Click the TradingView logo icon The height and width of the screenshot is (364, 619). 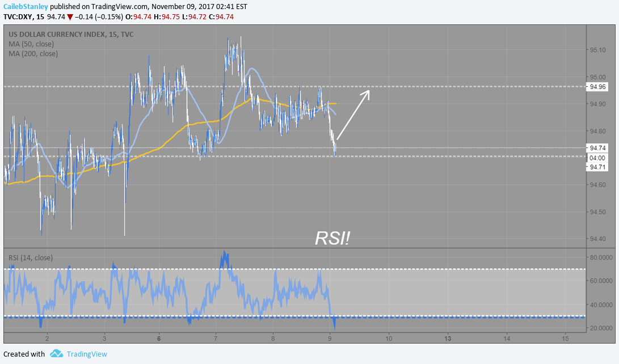click(56, 353)
